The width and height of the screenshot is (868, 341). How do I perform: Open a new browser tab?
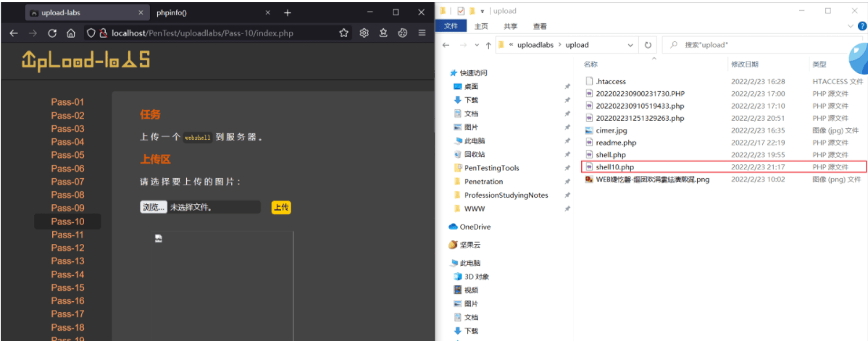[x=288, y=13]
